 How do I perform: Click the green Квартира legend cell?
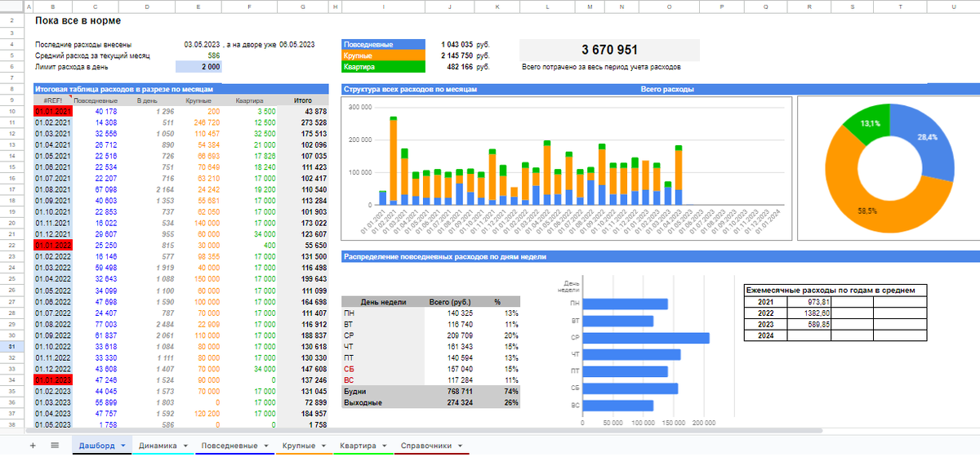click(x=383, y=67)
